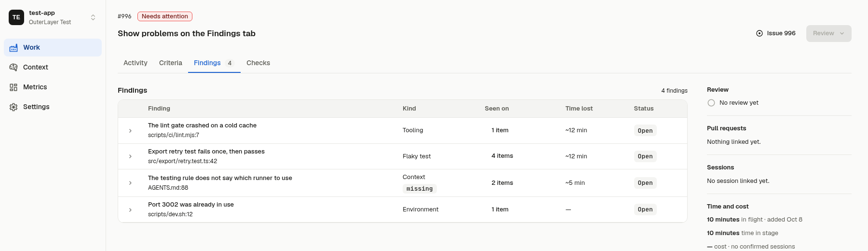The image size is (868, 251).
Task: Click the 4 items seen-on cell
Action: click(x=502, y=156)
